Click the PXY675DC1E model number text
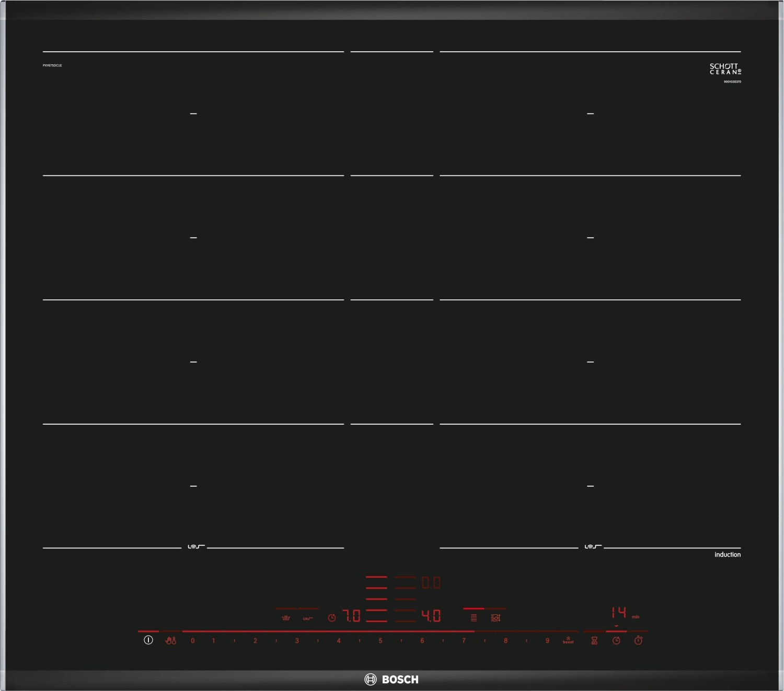Screen dimensions: 784x691 point(52,65)
